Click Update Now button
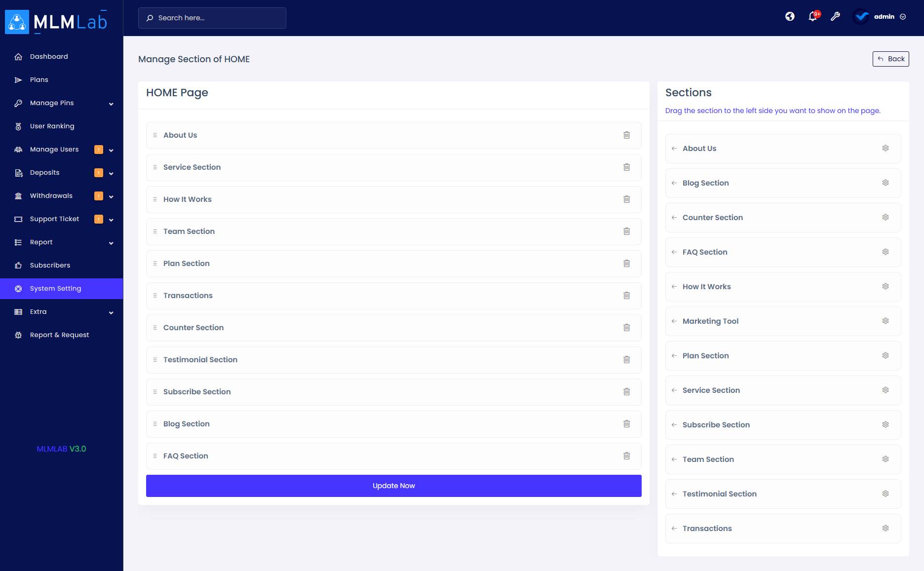This screenshot has height=571, width=924. [x=394, y=486]
